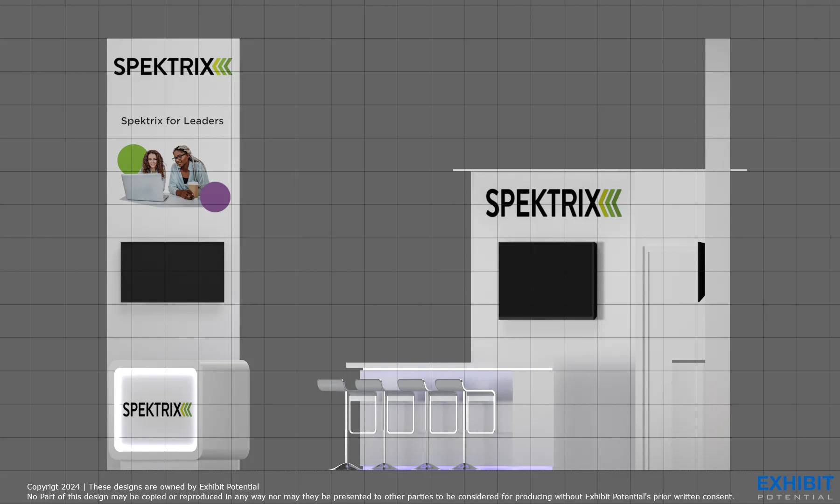
Task: Click the side-mounted monitor on the closet edge
Action: tap(701, 272)
